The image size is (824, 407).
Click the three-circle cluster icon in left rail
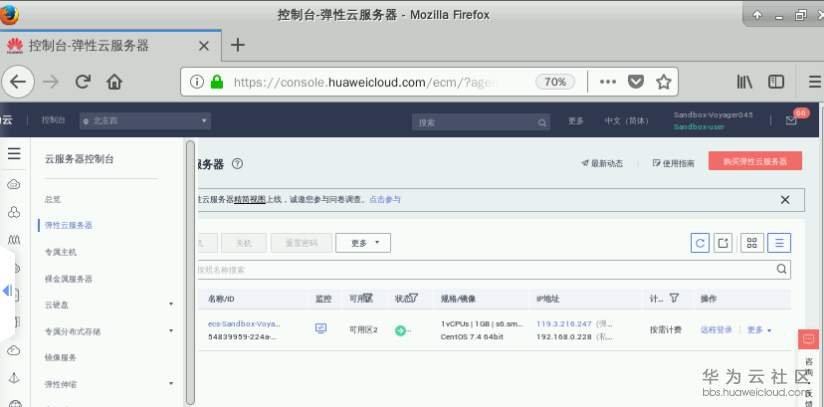pyautogui.click(x=14, y=212)
